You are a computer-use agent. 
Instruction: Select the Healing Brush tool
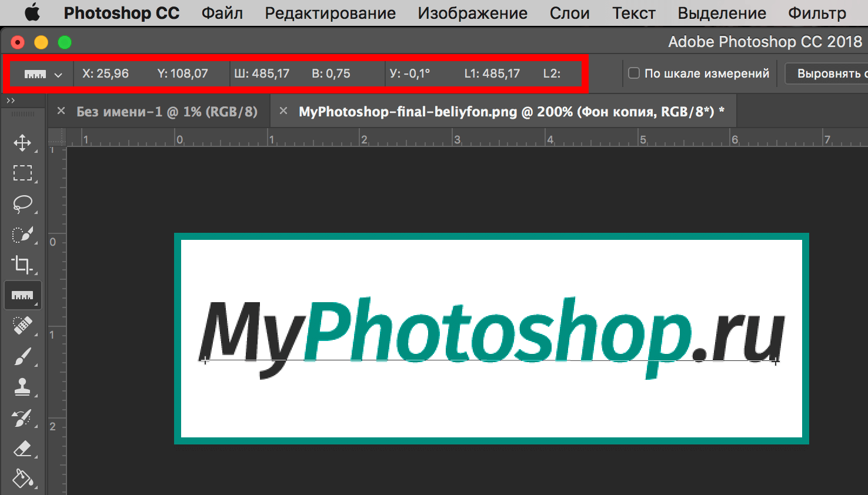(22, 326)
